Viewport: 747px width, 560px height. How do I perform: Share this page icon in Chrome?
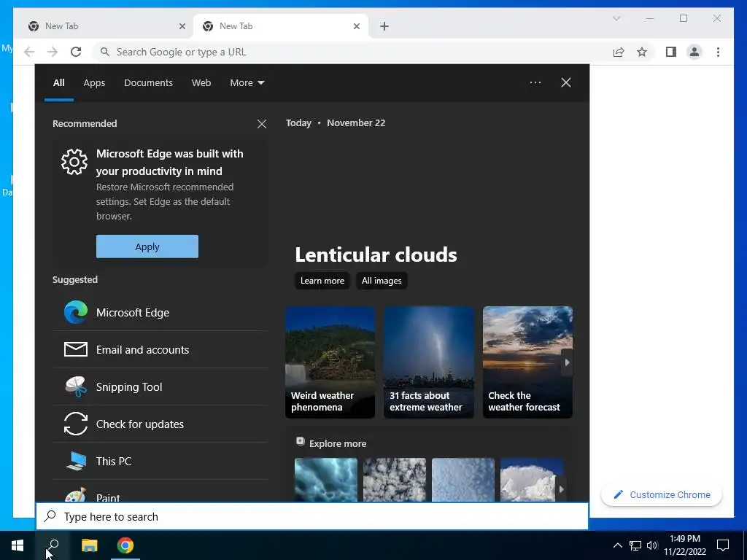tap(619, 52)
